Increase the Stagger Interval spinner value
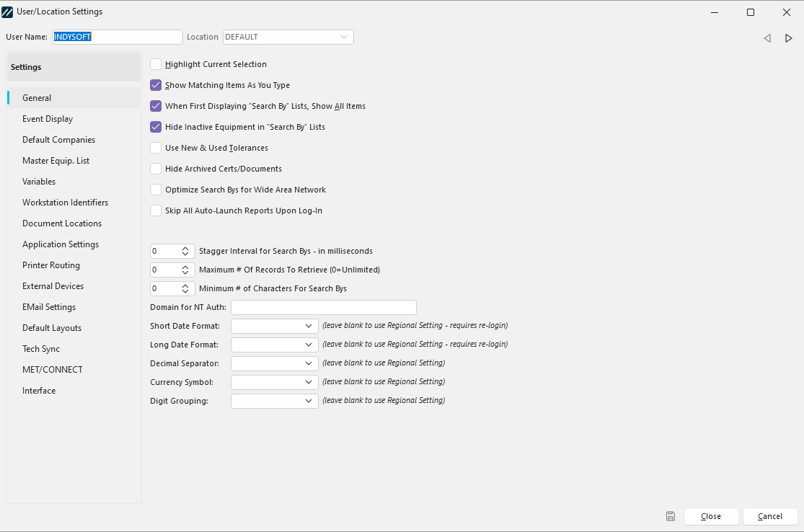This screenshot has width=804, height=532. pos(186,248)
